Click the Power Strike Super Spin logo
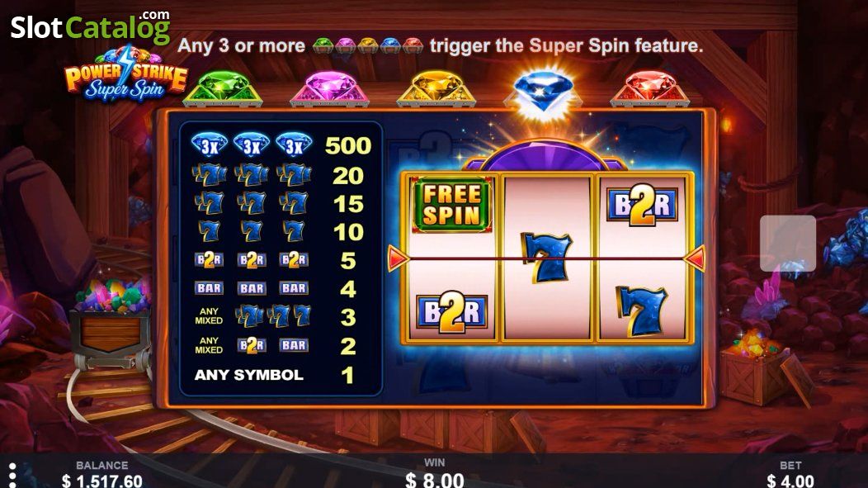Screen dimensions: 868x488 coord(125,74)
